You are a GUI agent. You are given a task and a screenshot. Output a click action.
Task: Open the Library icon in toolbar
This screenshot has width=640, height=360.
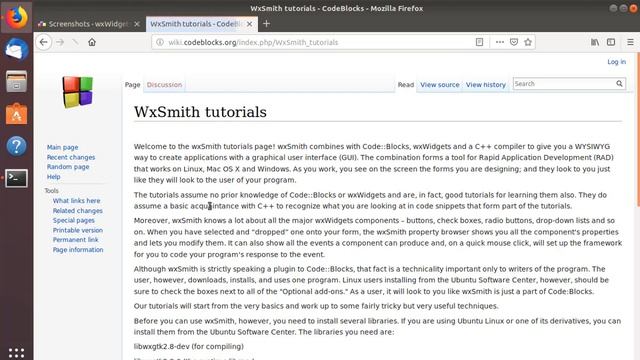tap(595, 42)
